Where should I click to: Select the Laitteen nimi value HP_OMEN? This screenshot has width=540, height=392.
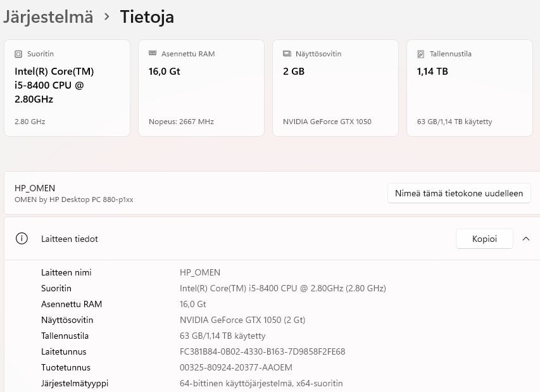200,272
